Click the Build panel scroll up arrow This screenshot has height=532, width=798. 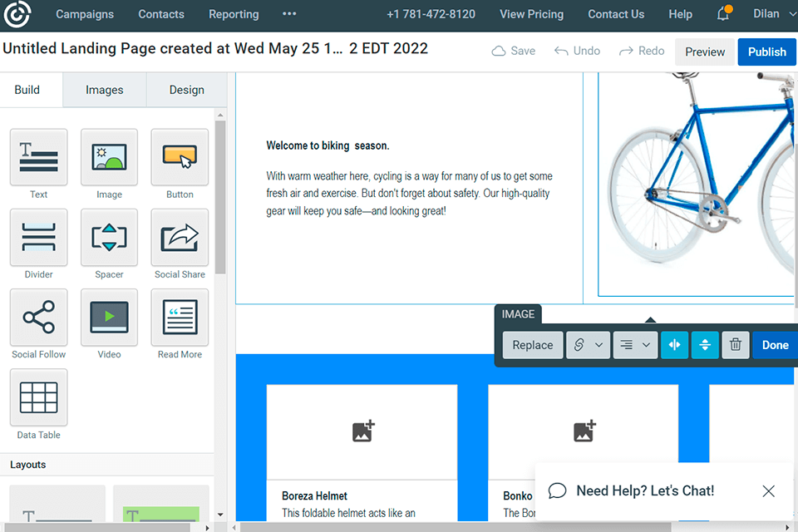pyautogui.click(x=219, y=115)
